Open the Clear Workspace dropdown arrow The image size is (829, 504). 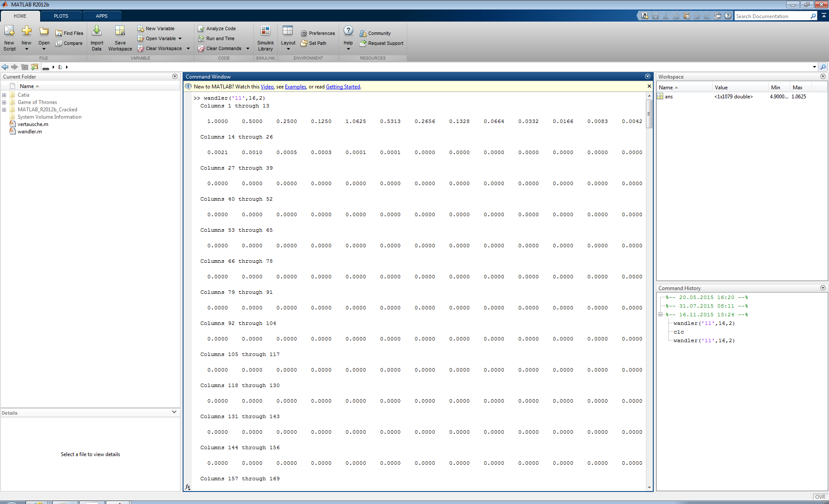(x=188, y=48)
